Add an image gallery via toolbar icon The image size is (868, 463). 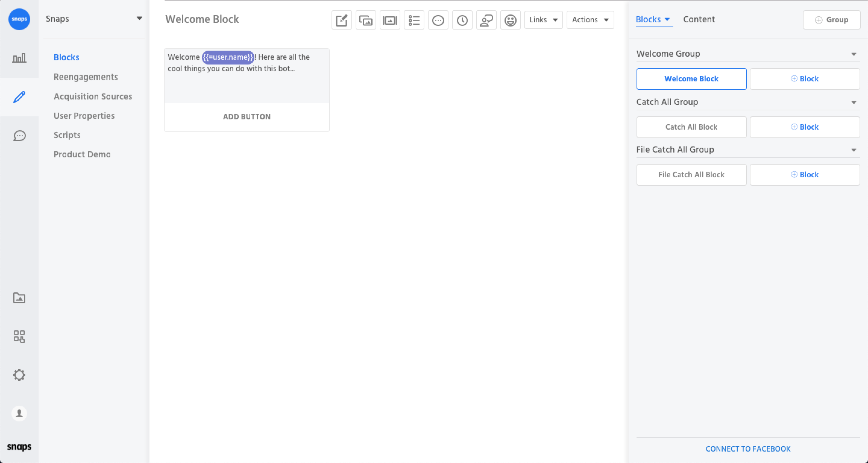click(366, 20)
